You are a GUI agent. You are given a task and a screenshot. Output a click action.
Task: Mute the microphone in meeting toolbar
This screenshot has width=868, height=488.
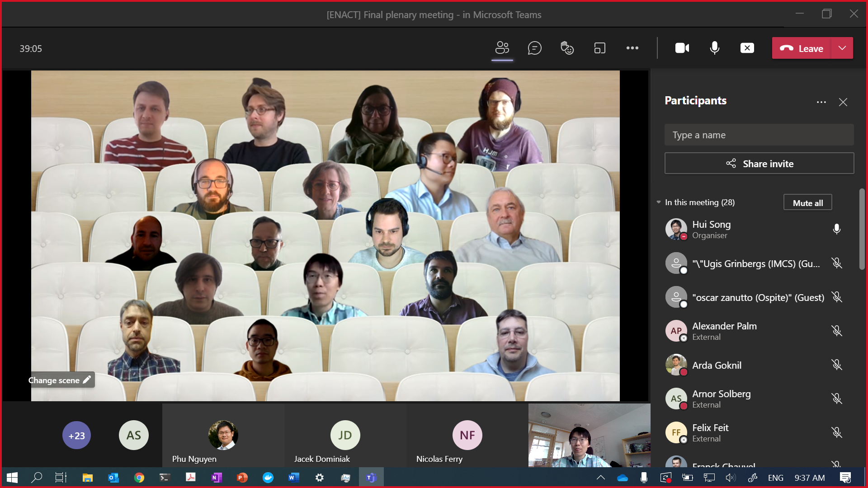click(x=714, y=48)
